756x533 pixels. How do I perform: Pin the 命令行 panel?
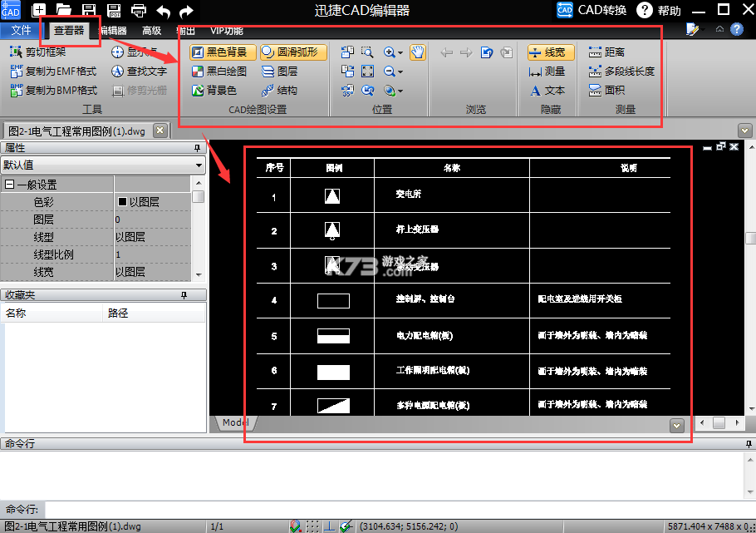[749, 443]
